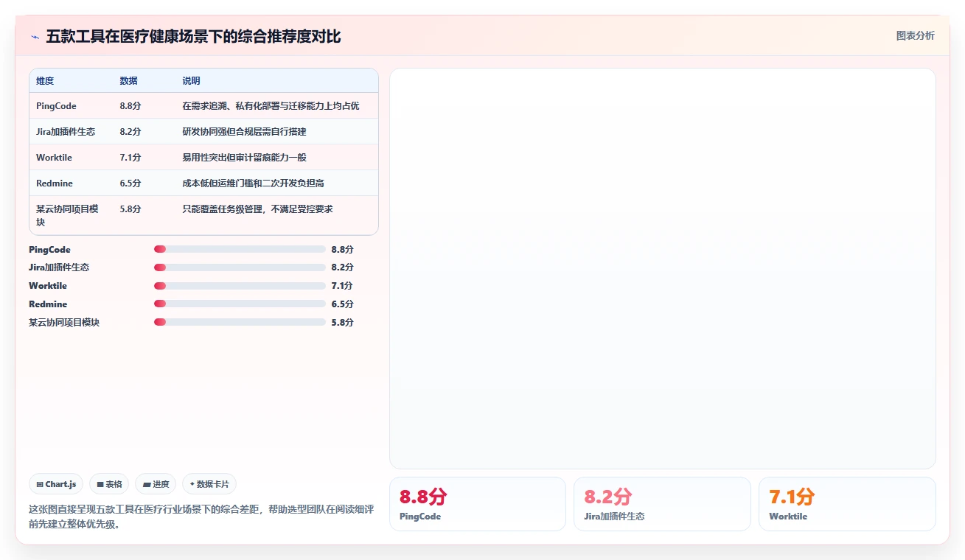
Task: Click the 8.8分 value in table
Action: [130, 106]
